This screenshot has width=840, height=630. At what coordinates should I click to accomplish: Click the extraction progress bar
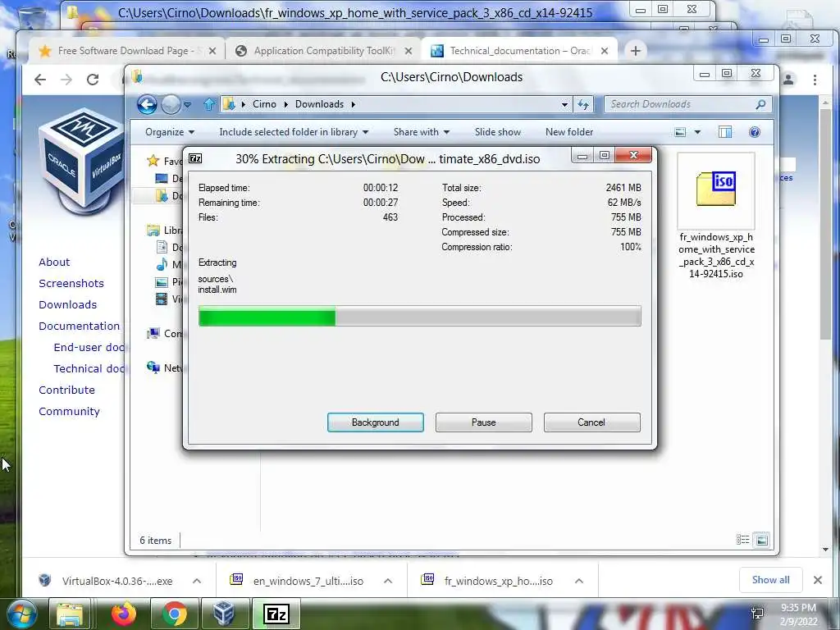(x=419, y=316)
